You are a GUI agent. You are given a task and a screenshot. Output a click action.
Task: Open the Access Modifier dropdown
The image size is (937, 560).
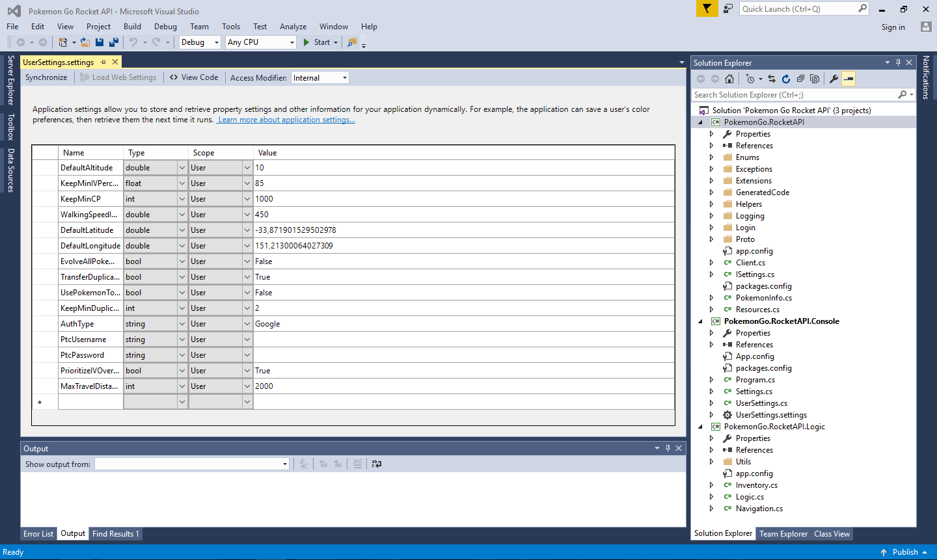(x=320, y=77)
